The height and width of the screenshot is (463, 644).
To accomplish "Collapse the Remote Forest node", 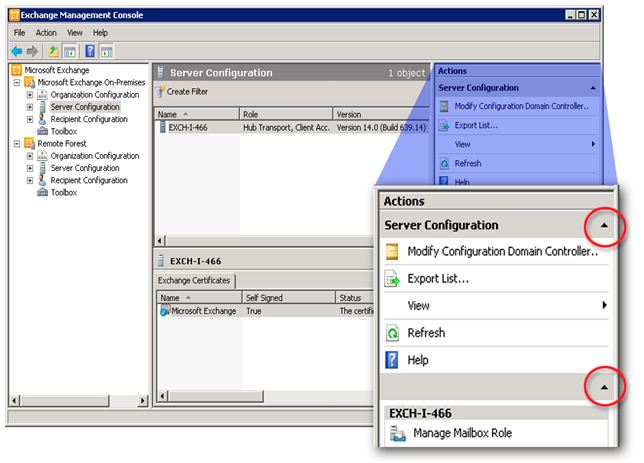I will click(17, 144).
